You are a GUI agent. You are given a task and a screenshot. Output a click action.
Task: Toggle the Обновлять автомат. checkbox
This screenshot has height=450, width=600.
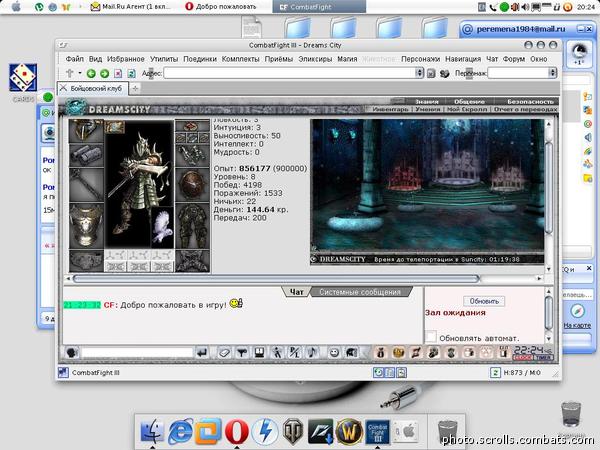tap(431, 337)
